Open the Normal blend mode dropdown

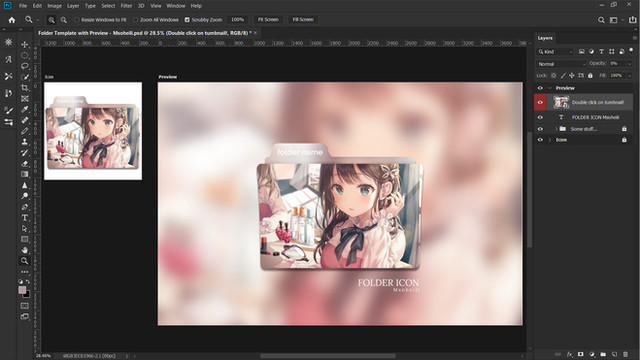pos(561,64)
